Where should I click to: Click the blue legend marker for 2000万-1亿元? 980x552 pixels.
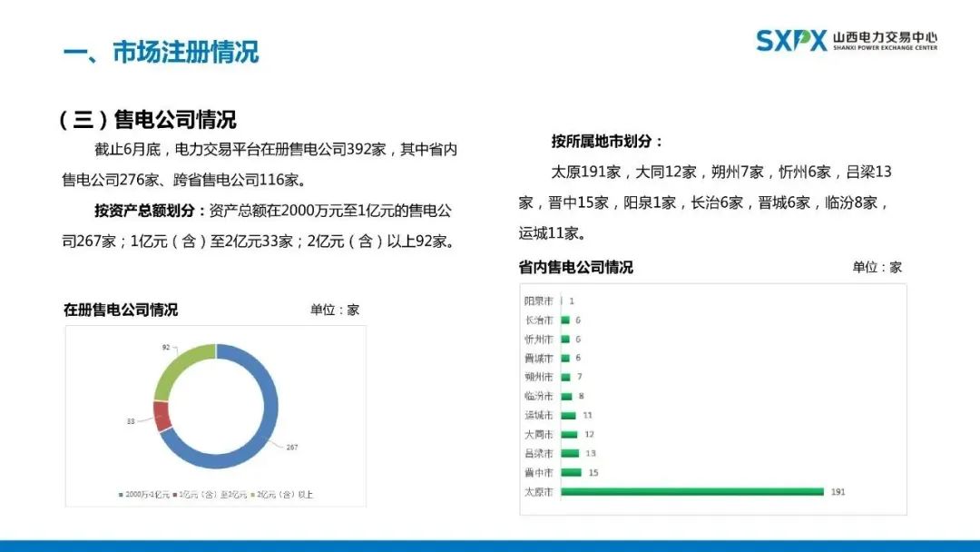click(121, 495)
